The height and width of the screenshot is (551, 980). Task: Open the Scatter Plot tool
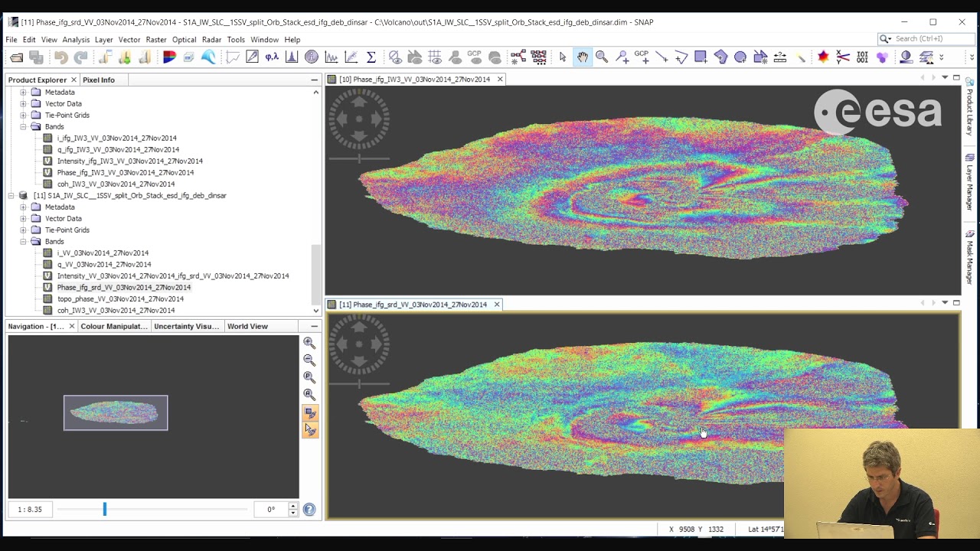point(351,57)
